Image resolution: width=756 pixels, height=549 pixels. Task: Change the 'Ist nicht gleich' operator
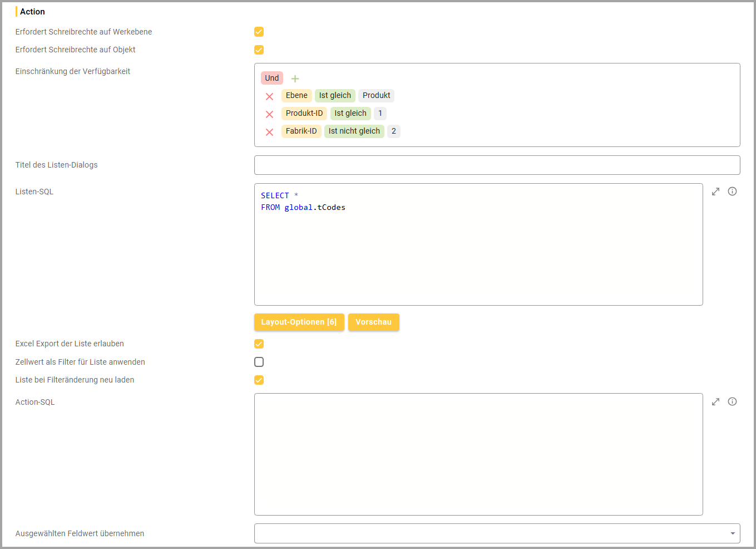(x=354, y=131)
